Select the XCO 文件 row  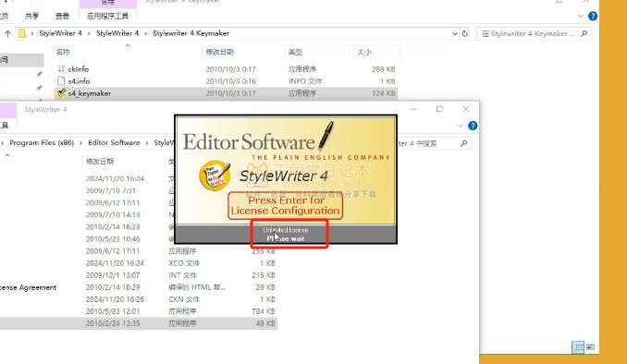[x=139, y=263]
